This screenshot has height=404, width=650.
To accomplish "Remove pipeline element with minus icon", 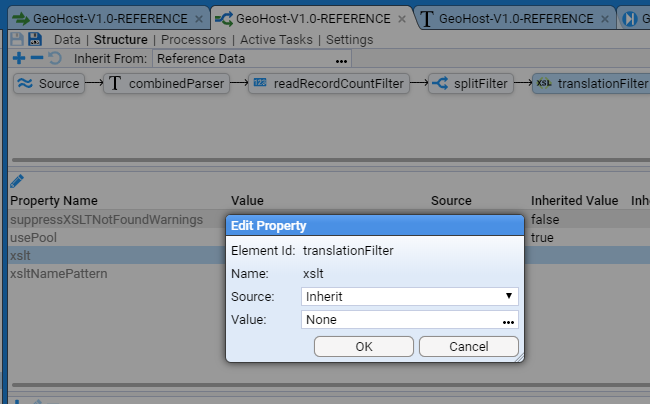I will click(x=38, y=59).
